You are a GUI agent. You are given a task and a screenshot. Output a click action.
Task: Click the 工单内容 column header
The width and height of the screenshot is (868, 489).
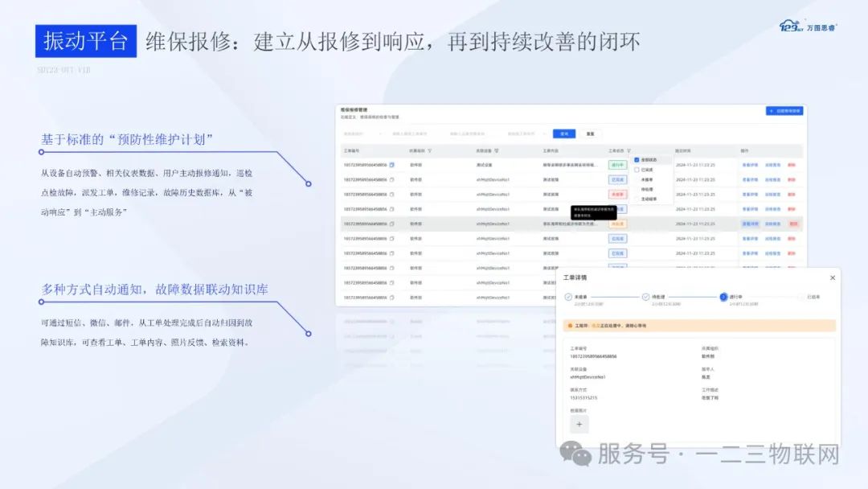click(x=551, y=150)
